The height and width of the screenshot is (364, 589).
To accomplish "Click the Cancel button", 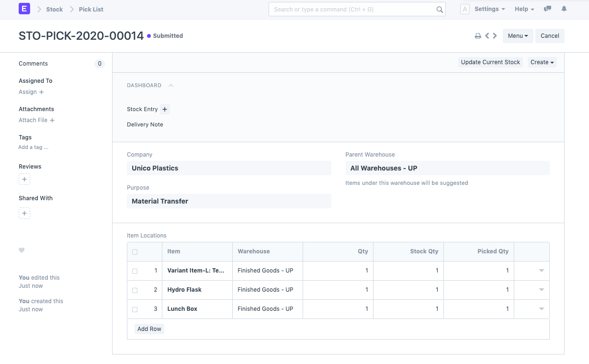I will click(x=550, y=36).
